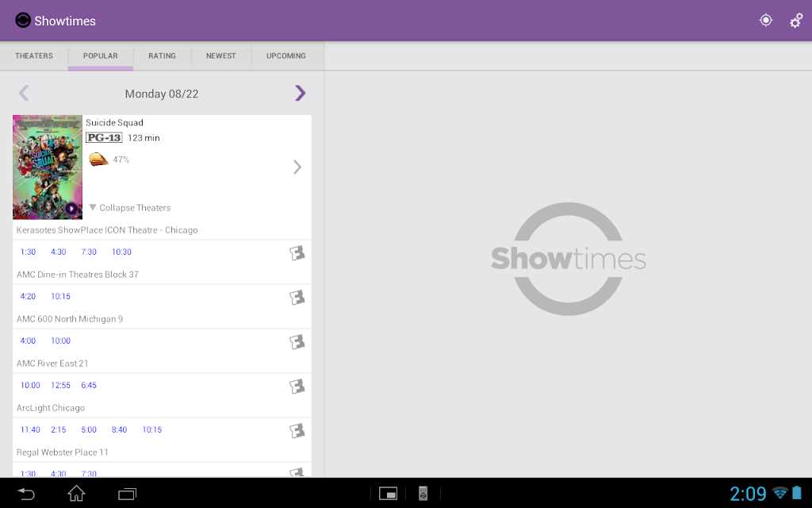The width and height of the screenshot is (812, 508).
Task: Select 4:30 showtime at Kerasotes ShowPlace ICON
Action: coord(59,252)
